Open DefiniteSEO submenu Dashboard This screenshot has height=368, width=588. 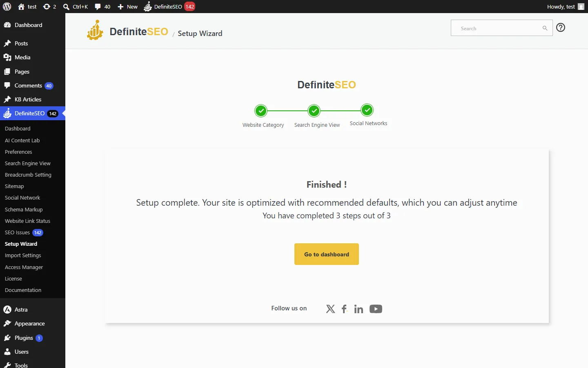[x=18, y=128]
